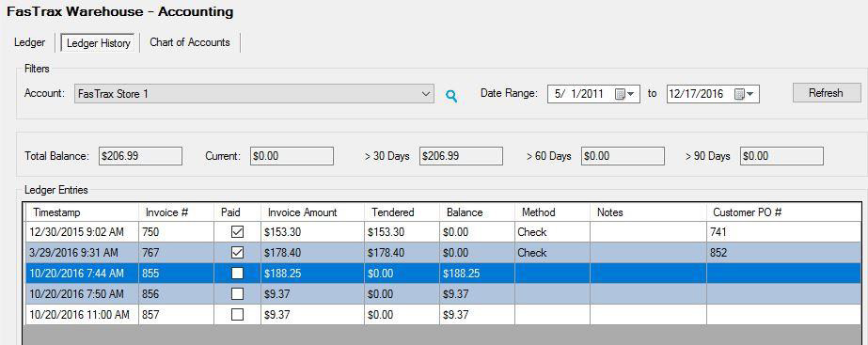Image resolution: width=868 pixels, height=345 pixels.
Task: Click invoice number 750 cell
Action: (x=176, y=232)
